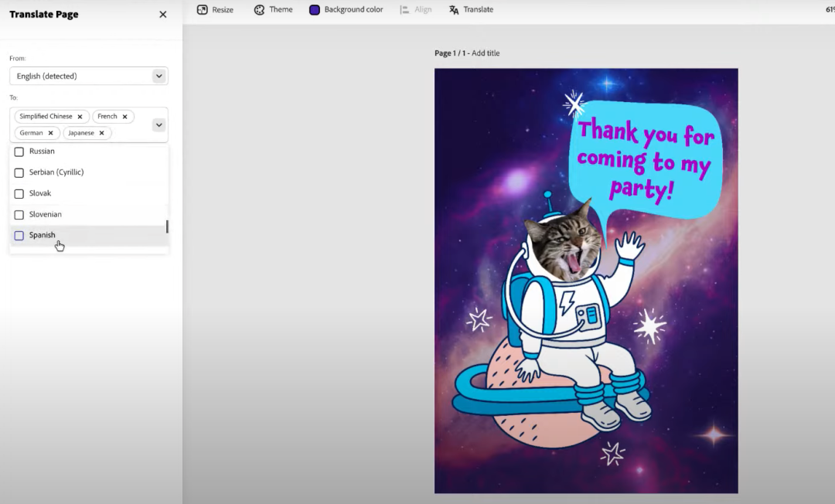This screenshot has width=835, height=504.
Task: Enable the Slovenian checkbox
Action: [x=19, y=215]
